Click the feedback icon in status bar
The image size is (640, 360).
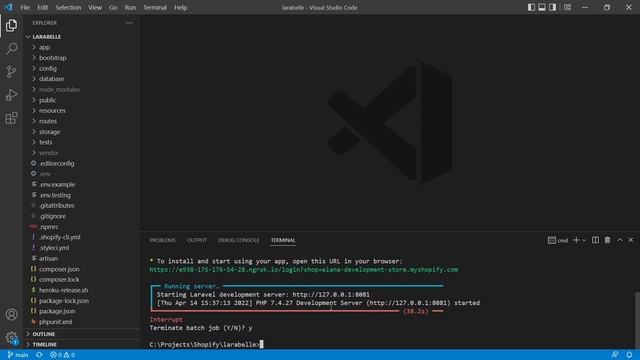click(615, 355)
